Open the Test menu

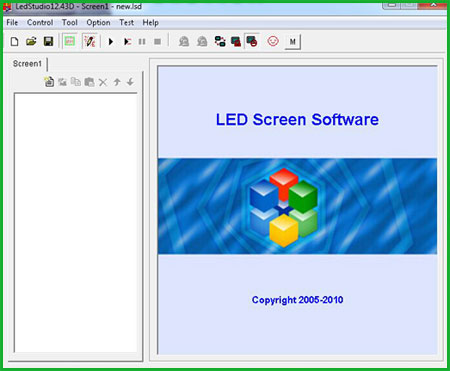pyautogui.click(x=127, y=23)
